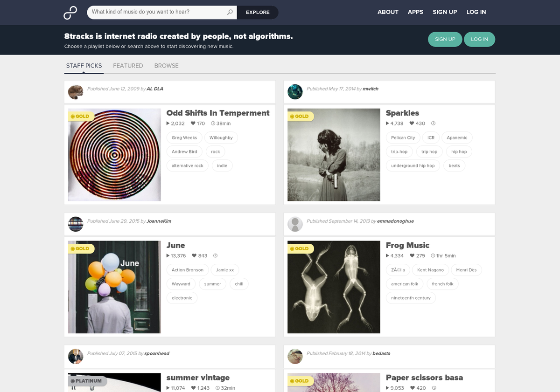Click the Explore button
The image size is (560, 392).
258,12
